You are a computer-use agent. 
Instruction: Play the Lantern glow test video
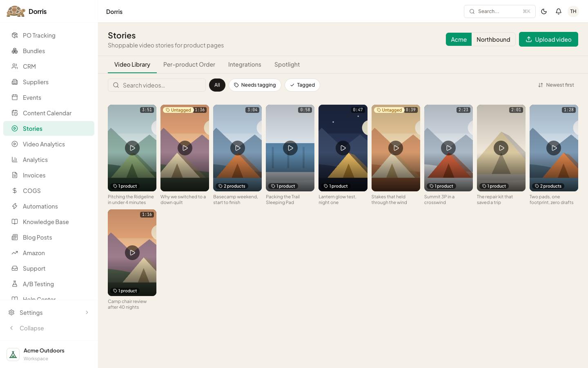click(x=343, y=148)
